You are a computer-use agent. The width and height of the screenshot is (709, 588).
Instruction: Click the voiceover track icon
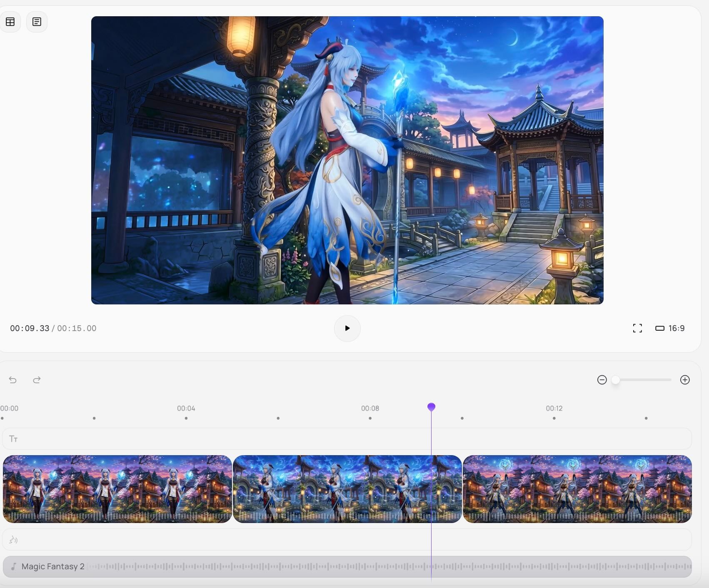pos(13,540)
